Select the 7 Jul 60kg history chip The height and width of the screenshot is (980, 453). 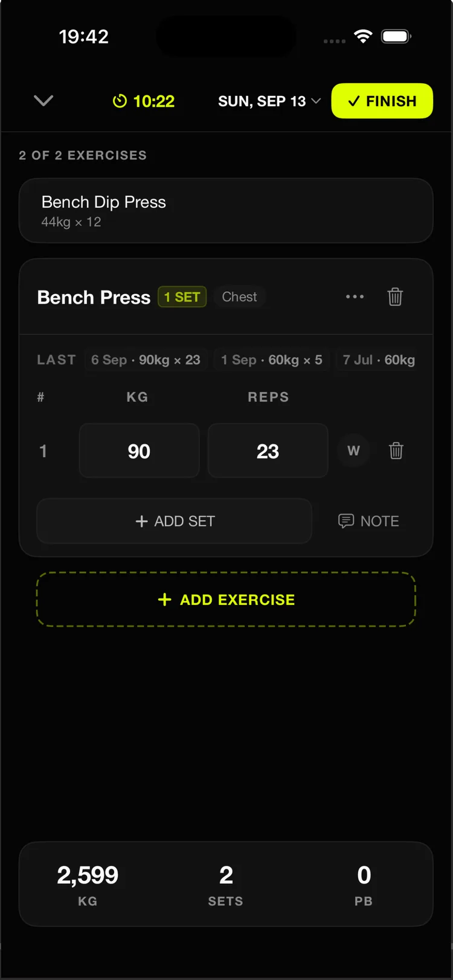(379, 360)
